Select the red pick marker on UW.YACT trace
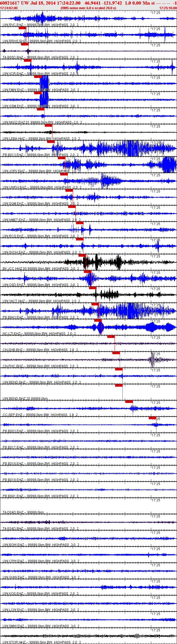Image resolution: width=177 pixels, height=644 pixels. [93, 288]
